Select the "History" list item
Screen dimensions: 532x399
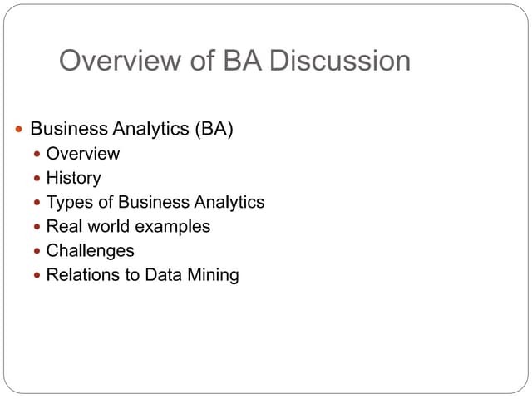(x=73, y=178)
